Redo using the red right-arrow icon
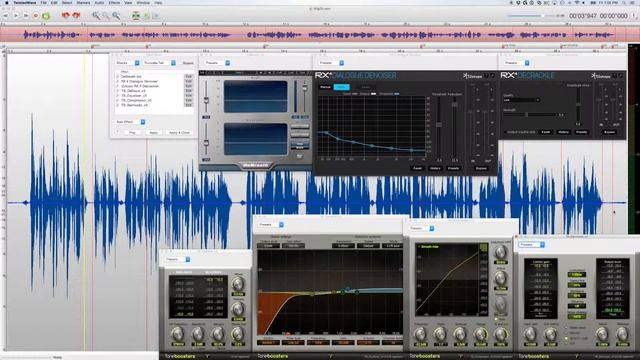 [x=76, y=16]
